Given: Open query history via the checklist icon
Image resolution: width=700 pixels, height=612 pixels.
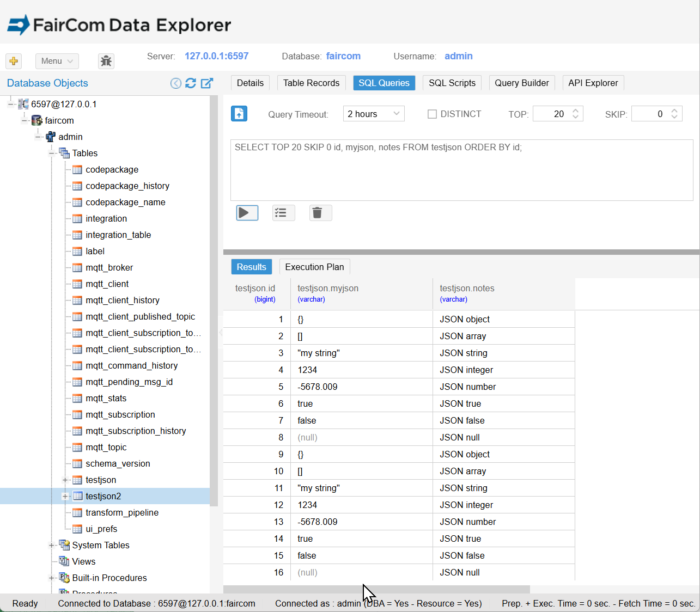Looking at the screenshot, I should coord(283,213).
